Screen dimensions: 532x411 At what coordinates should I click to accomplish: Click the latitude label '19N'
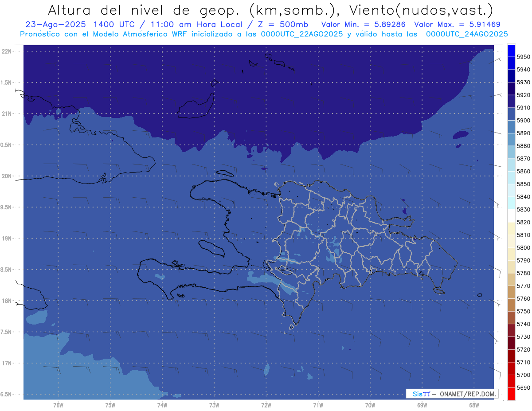pyautogui.click(x=8, y=238)
